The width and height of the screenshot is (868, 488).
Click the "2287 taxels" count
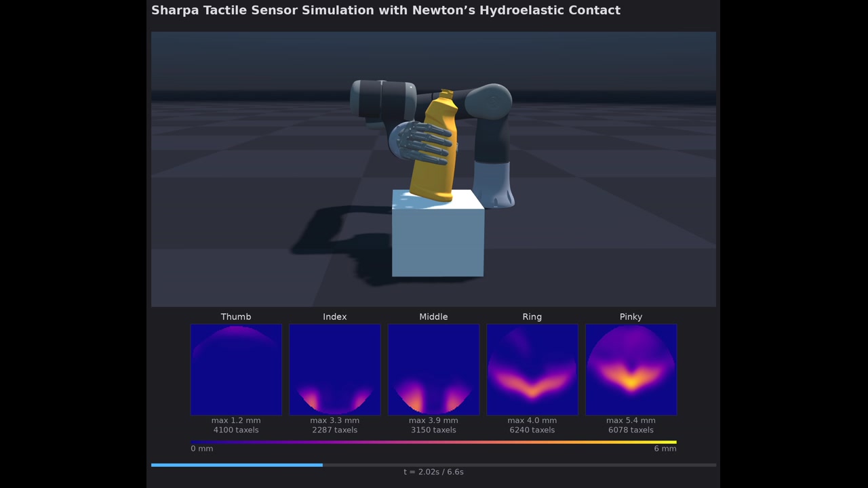click(335, 430)
